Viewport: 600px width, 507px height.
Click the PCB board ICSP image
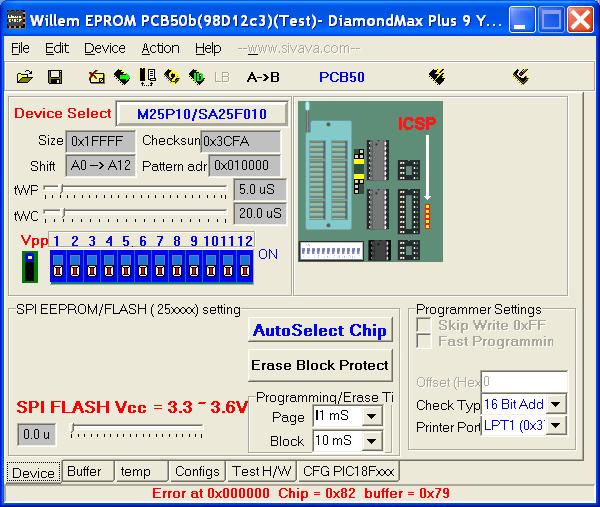(370, 181)
